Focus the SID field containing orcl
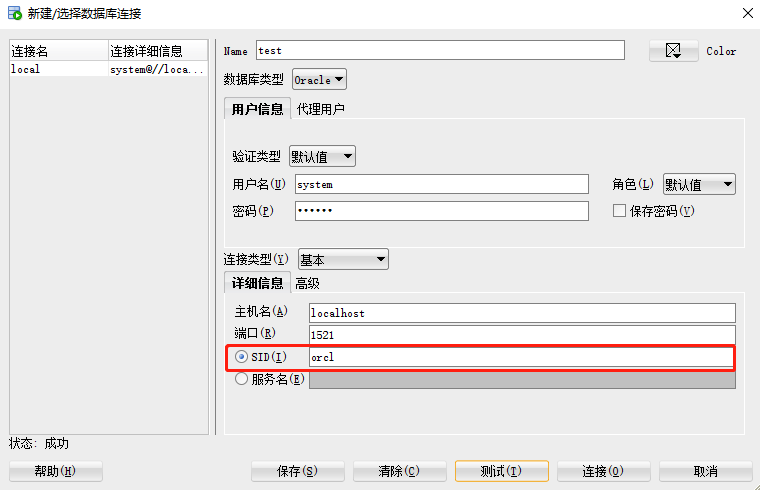The height and width of the screenshot is (490, 760). pos(522,357)
